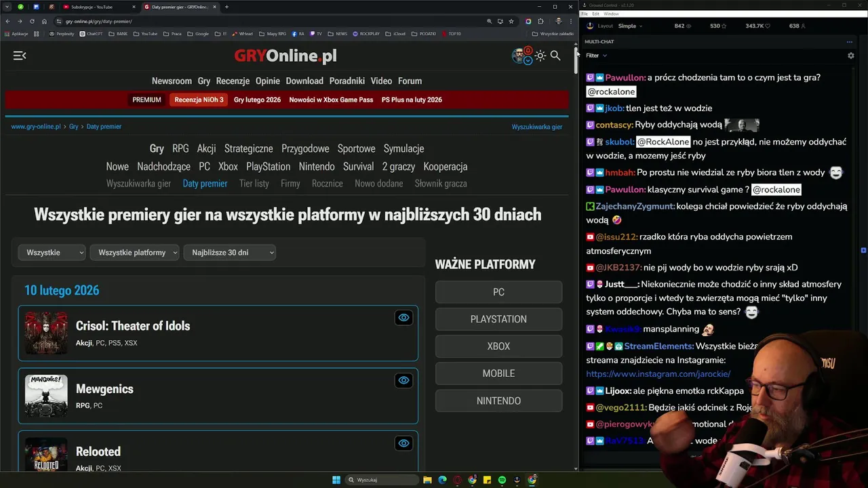Select the Kooperacja category link
The image size is (868, 488).
point(445,166)
